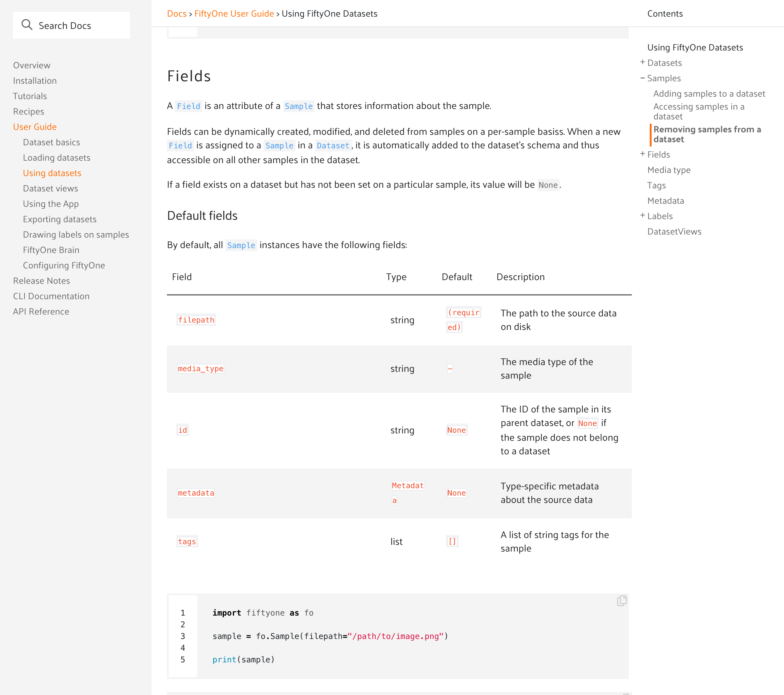
Task: Select "Using datasets" in the sidebar
Action: 52,173
